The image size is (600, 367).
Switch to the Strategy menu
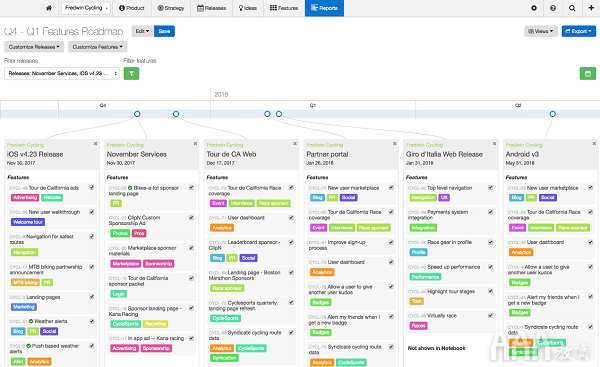click(171, 8)
